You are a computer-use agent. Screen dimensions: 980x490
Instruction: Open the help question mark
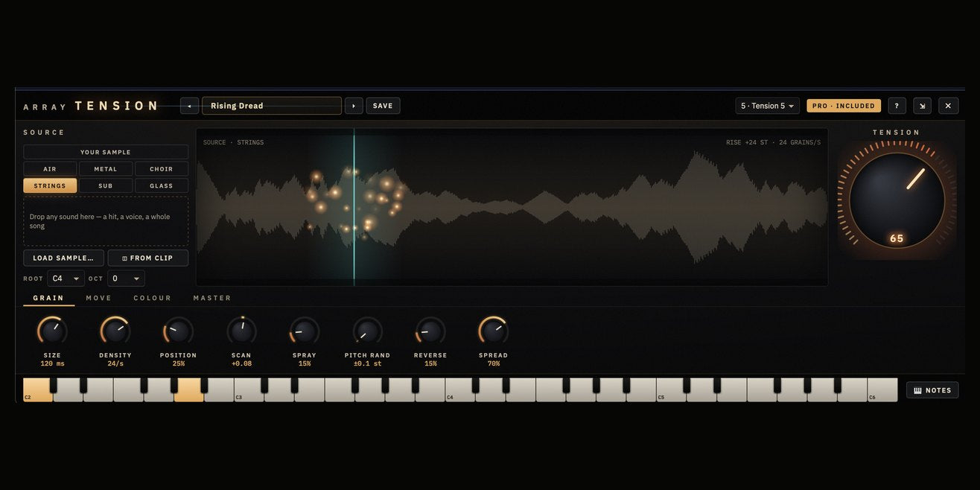[x=897, y=106]
